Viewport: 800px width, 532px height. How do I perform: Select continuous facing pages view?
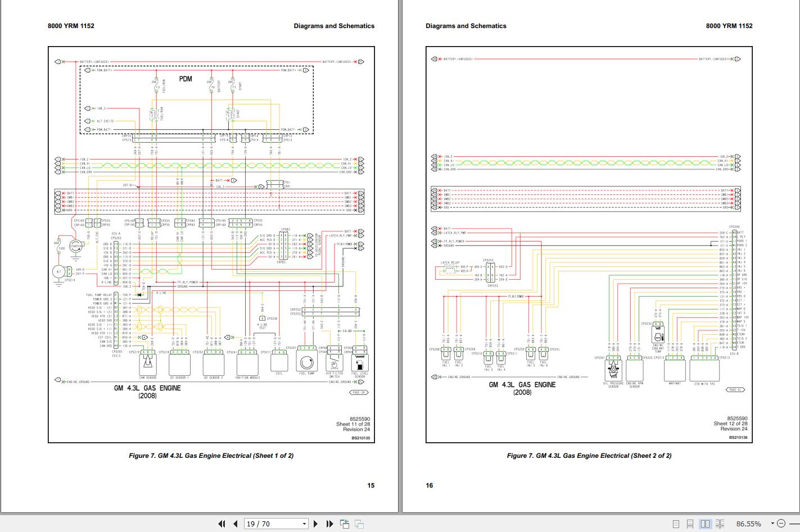720,524
